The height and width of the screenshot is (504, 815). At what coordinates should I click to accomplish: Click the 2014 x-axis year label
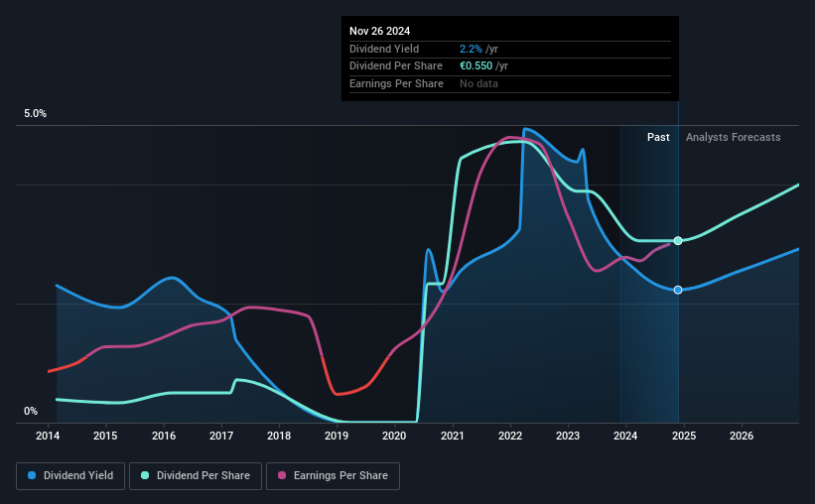coord(48,436)
